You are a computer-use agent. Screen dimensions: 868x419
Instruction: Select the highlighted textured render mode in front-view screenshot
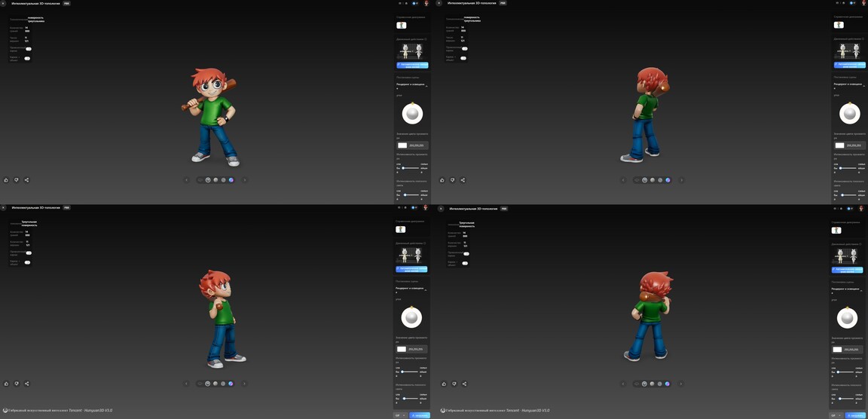point(208,180)
